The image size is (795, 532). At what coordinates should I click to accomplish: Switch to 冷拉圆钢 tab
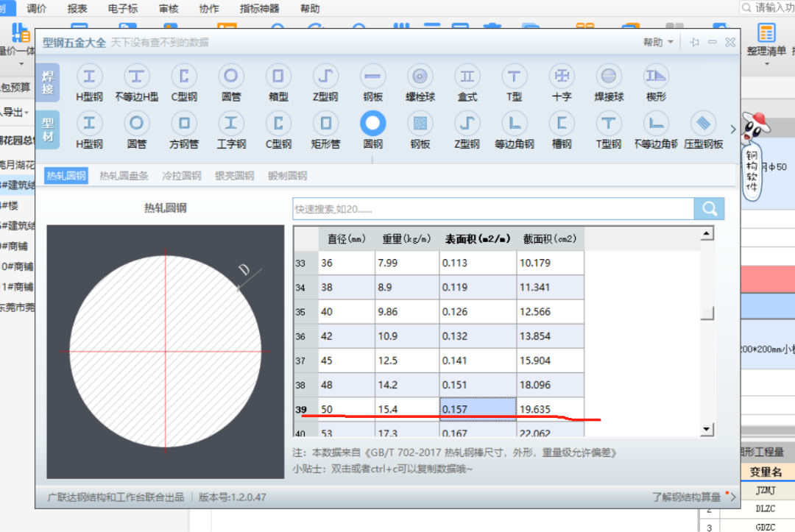[182, 176]
